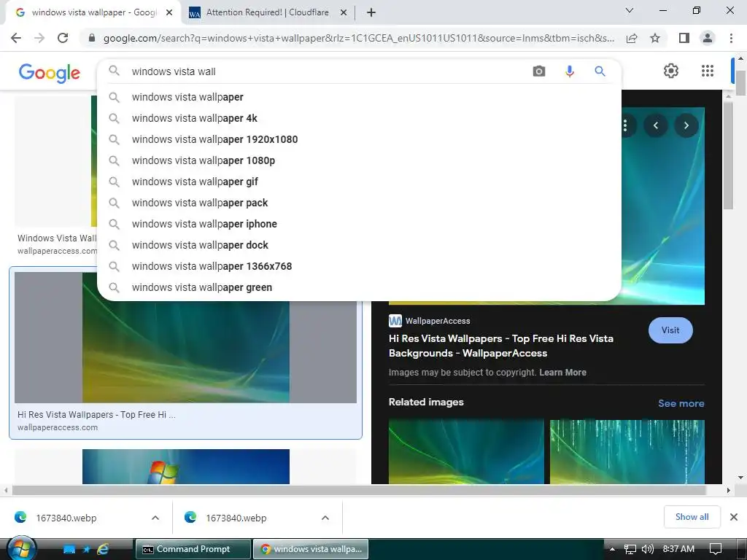Open Google quick settings gear
This screenshot has width=747, height=560.
point(671,71)
